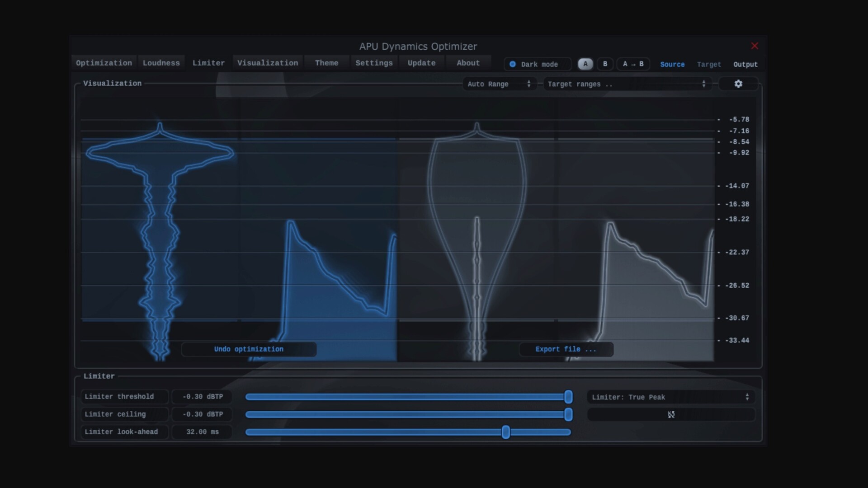Switch to the Loudness tab
868x488 pixels.
click(x=161, y=63)
